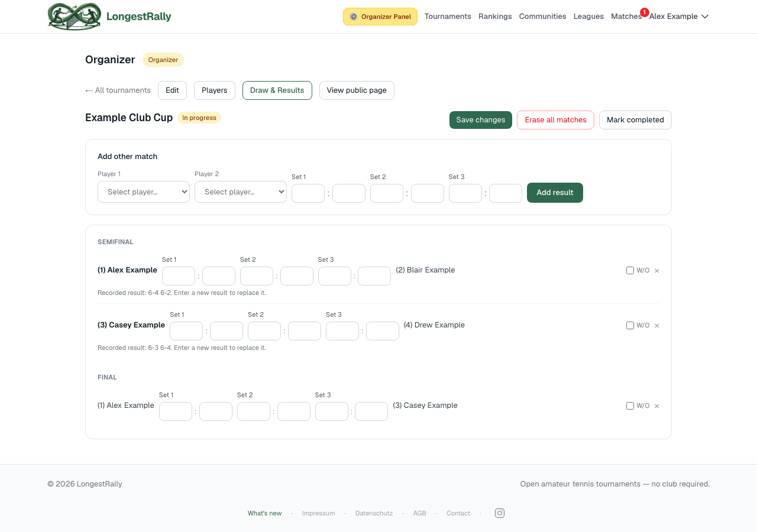Open the Player 1 select dropdown
This screenshot has height=532, width=757.
point(144,192)
